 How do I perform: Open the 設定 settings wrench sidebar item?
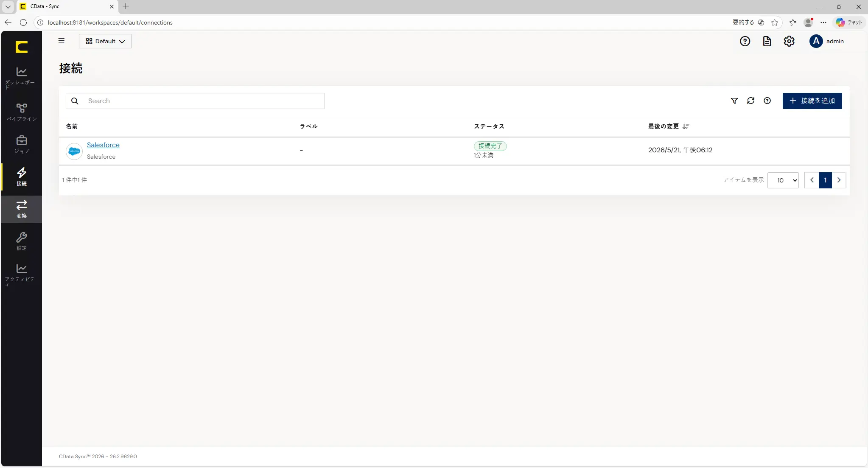pyautogui.click(x=22, y=241)
